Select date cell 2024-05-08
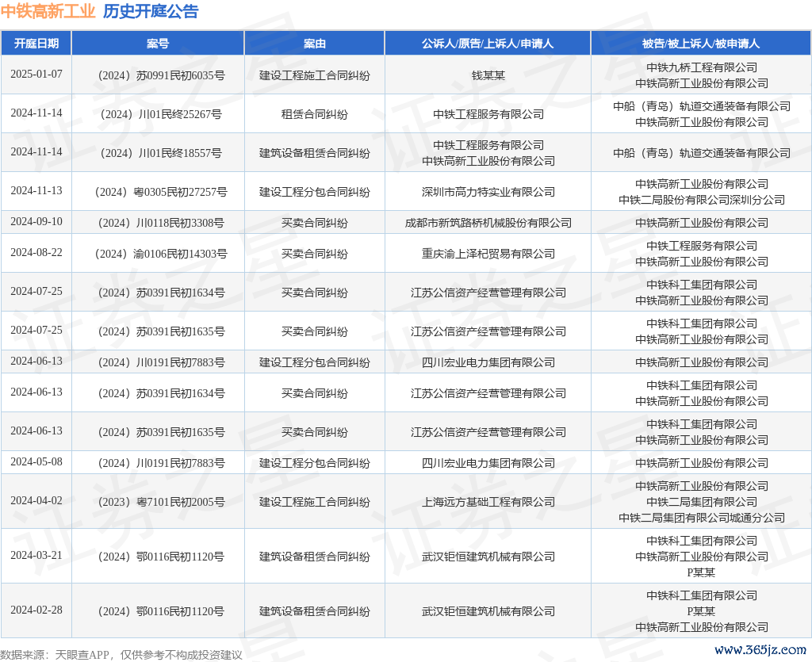This screenshot has width=812, height=662. click(x=36, y=461)
